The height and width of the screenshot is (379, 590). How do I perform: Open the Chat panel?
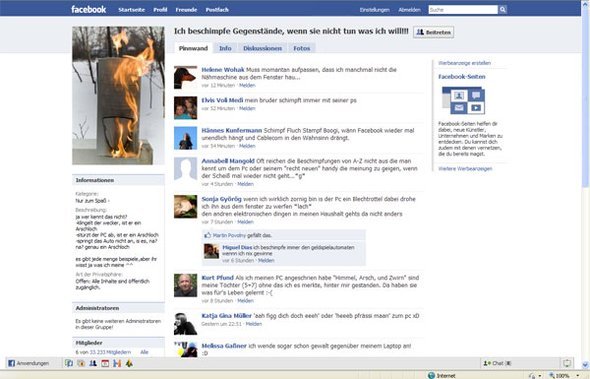tap(497, 363)
